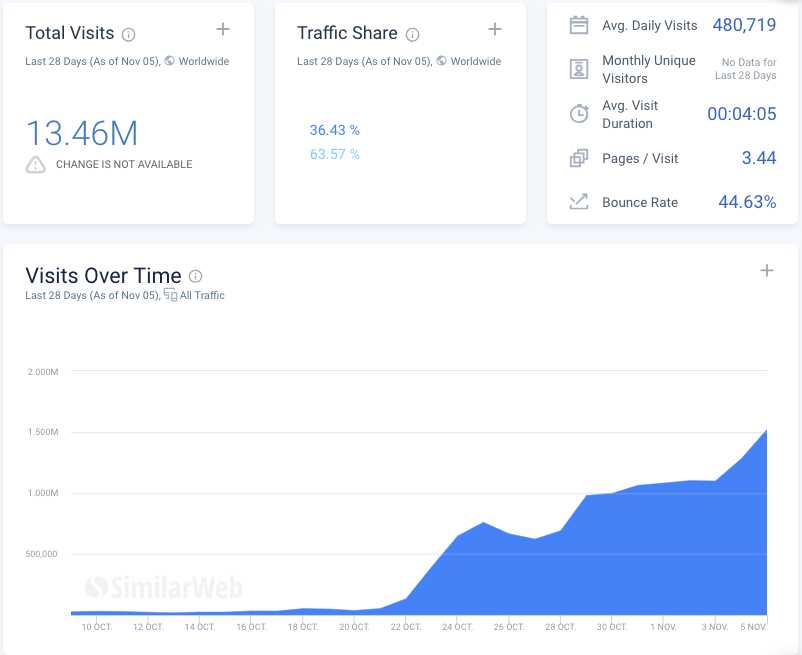Click the 500,000 y-axis label
The height and width of the screenshot is (655, 802).
(x=41, y=554)
